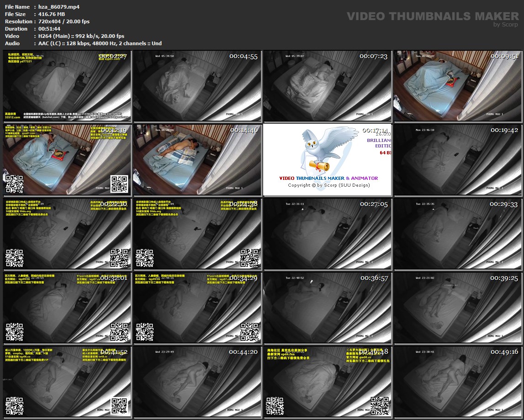Pick the frame timed 00:32:01
The width and height of the screenshot is (524, 420).
click(67, 308)
